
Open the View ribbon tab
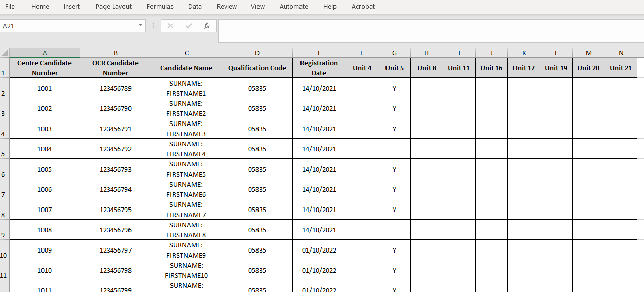click(257, 7)
